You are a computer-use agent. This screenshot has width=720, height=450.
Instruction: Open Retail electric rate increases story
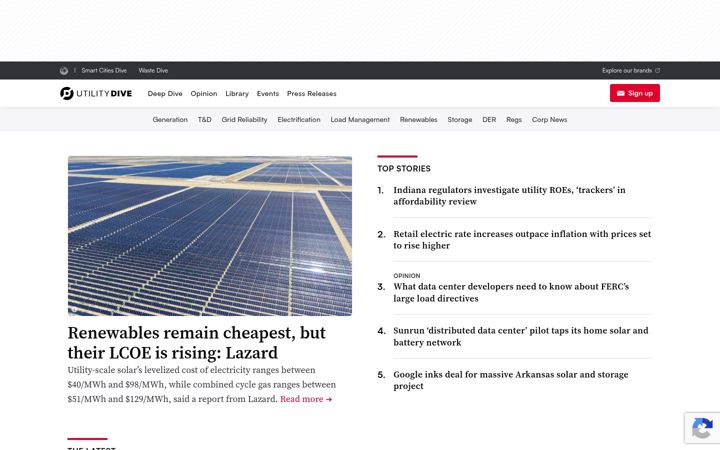pyautogui.click(x=522, y=240)
